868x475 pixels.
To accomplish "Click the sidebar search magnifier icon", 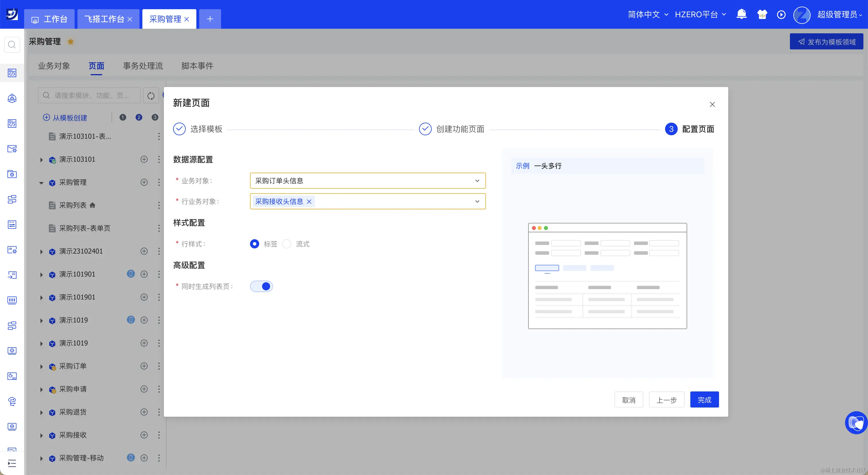I will (12, 45).
